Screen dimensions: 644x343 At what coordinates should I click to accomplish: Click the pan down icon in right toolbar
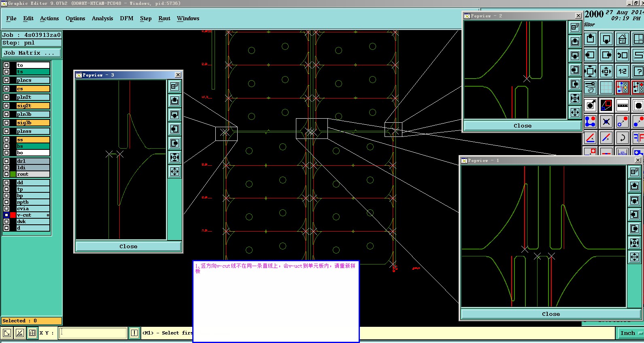click(606, 39)
